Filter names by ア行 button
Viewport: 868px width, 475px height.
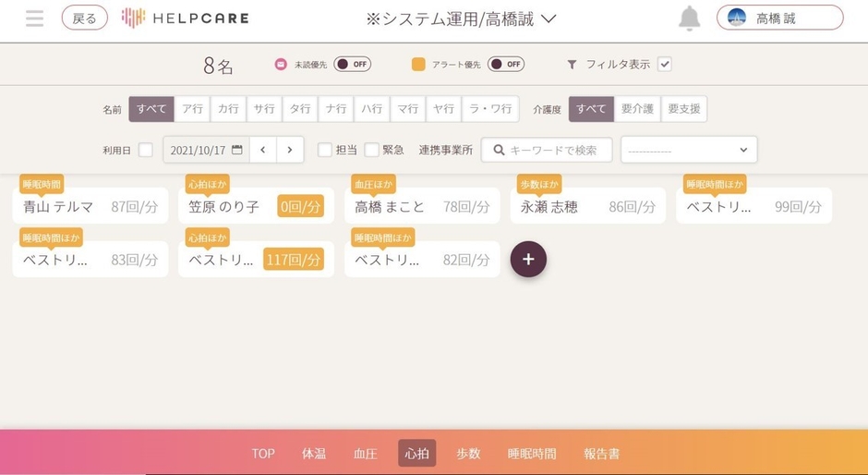coord(192,109)
